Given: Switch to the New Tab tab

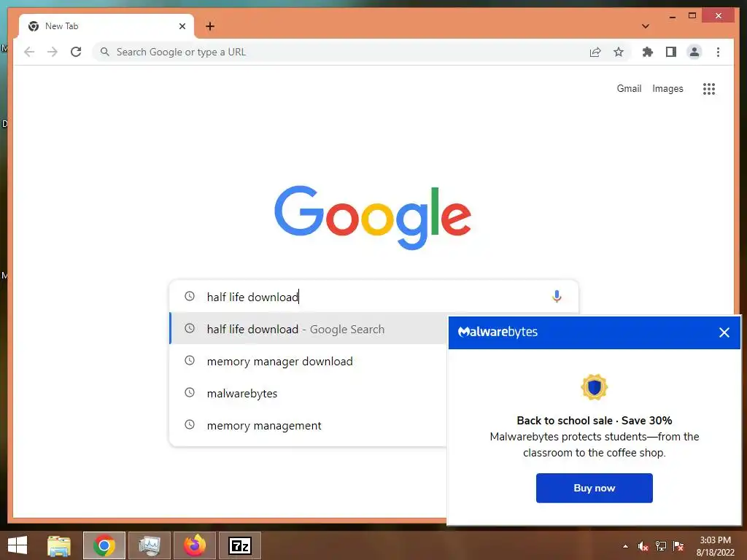Looking at the screenshot, I should click(x=106, y=26).
